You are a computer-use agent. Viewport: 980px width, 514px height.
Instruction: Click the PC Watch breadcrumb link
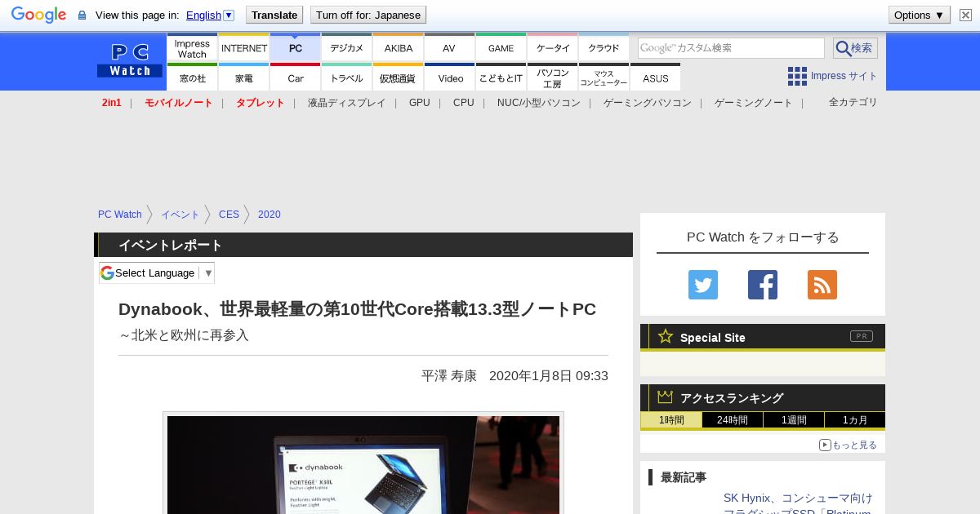[120, 215]
